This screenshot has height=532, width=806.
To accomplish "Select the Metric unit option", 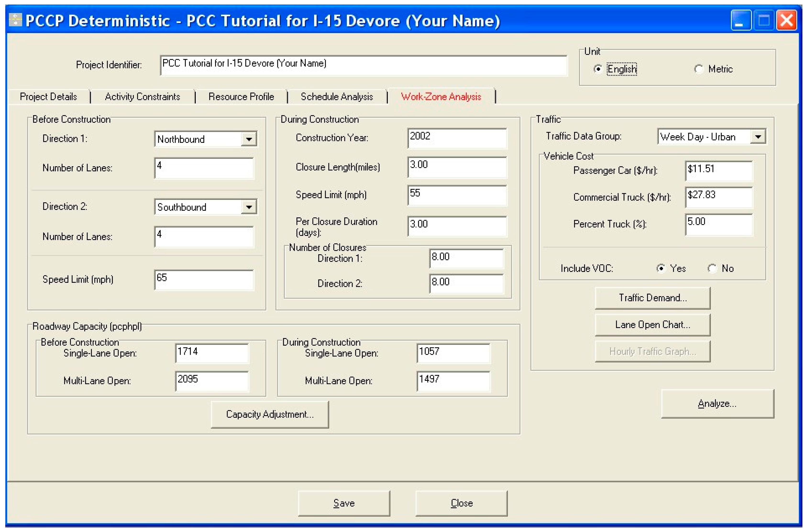I will coord(698,69).
